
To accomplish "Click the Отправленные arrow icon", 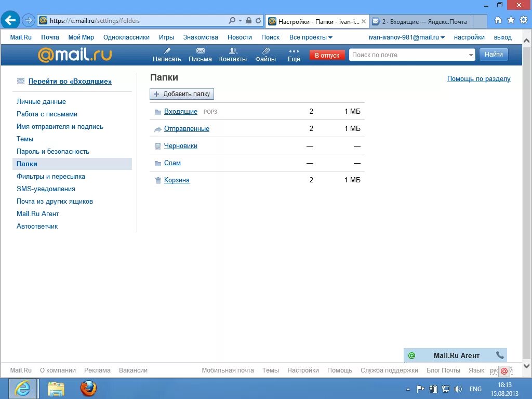I will 158,129.
